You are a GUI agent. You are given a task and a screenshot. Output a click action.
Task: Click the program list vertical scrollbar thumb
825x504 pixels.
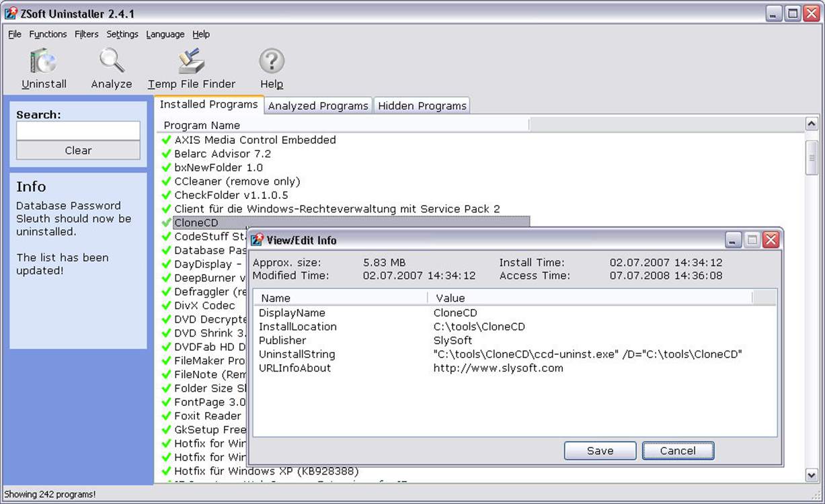tap(812, 159)
